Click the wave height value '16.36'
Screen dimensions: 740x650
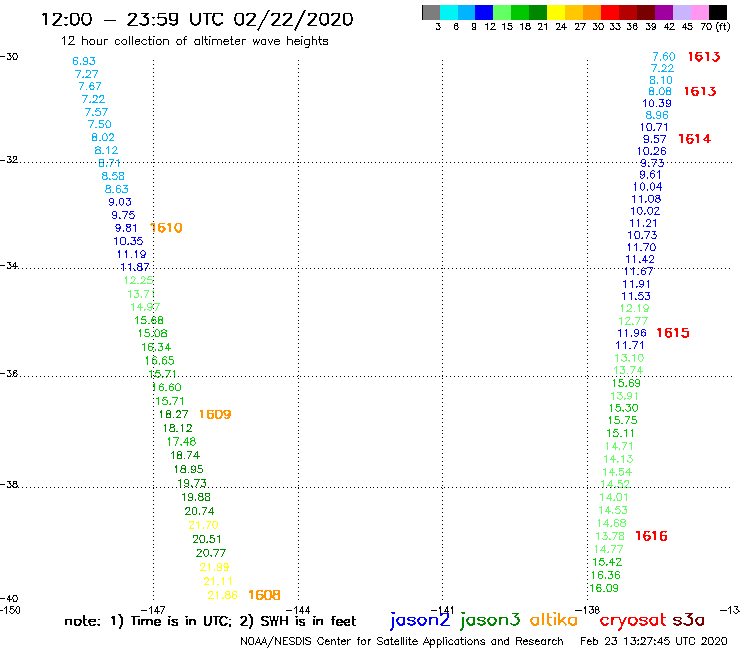(x=605, y=575)
